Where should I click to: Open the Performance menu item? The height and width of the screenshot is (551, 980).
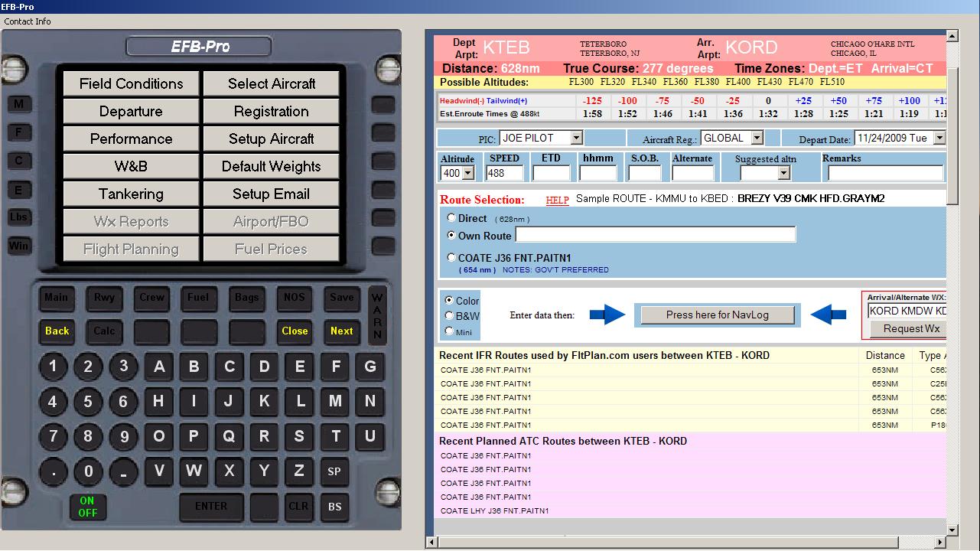[x=131, y=139]
